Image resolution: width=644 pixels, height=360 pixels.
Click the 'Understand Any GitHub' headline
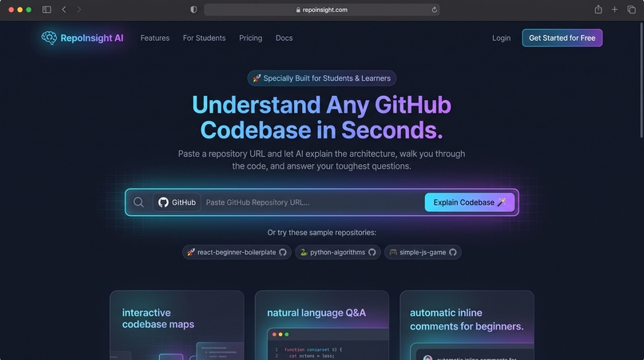pyautogui.click(x=321, y=105)
